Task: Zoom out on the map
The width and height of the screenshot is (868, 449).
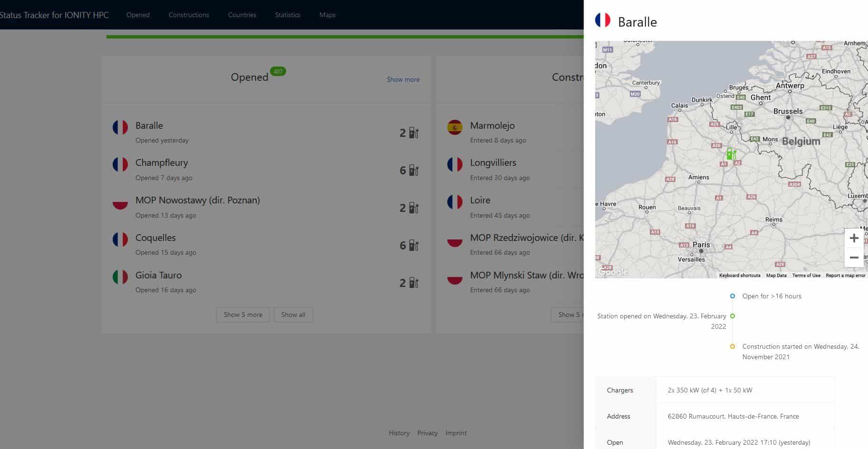Action: [854, 258]
